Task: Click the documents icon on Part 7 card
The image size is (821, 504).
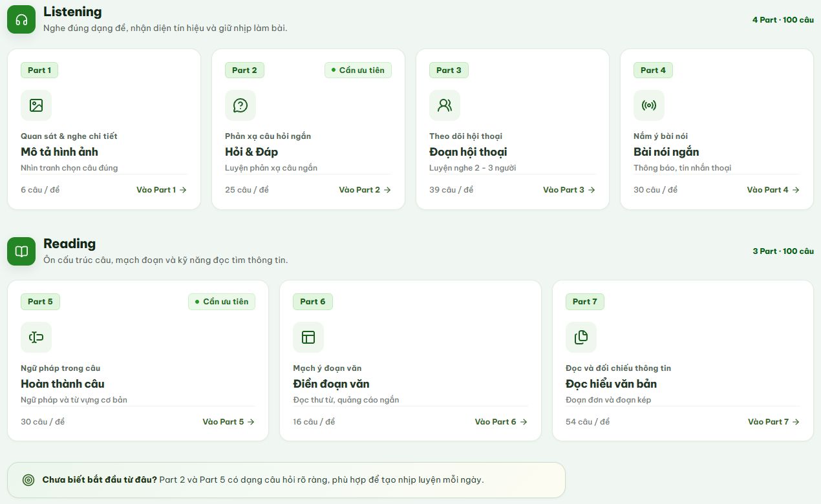Action: click(581, 337)
